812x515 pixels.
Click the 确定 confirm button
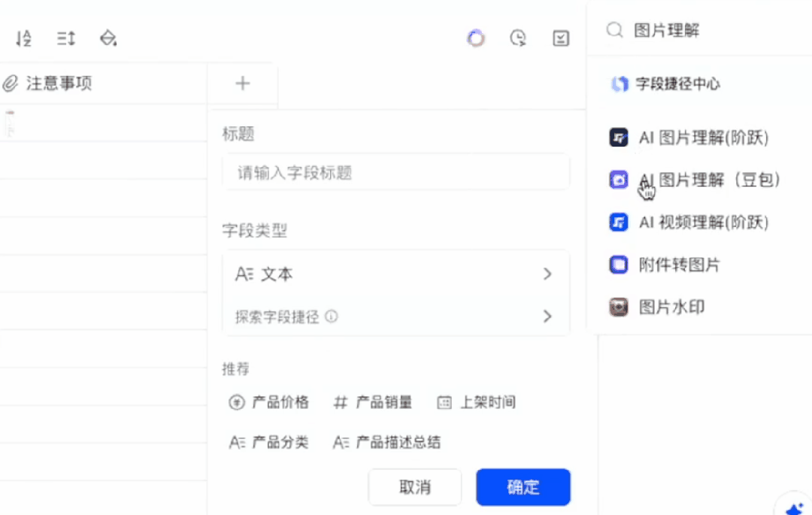coord(523,487)
